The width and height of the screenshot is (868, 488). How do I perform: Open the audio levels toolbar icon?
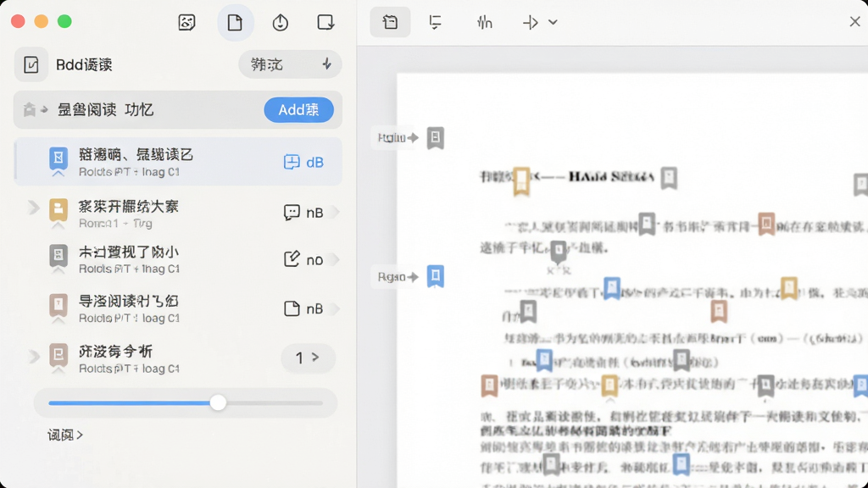pos(484,22)
